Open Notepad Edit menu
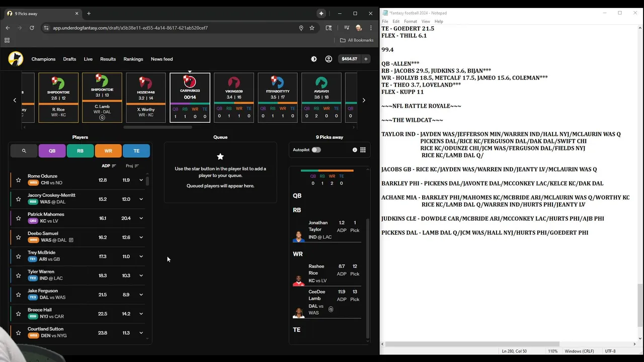This screenshot has height=362, width=644. coord(396,22)
